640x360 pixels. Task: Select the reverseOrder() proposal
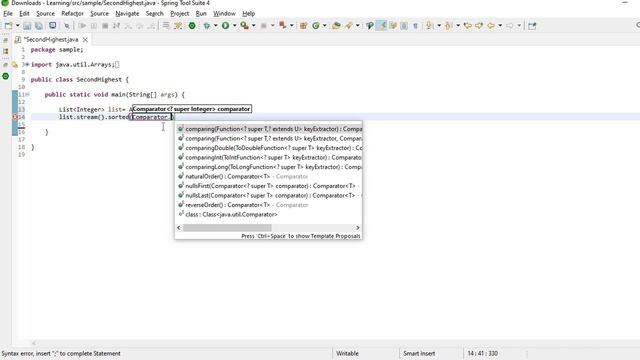(x=269, y=205)
